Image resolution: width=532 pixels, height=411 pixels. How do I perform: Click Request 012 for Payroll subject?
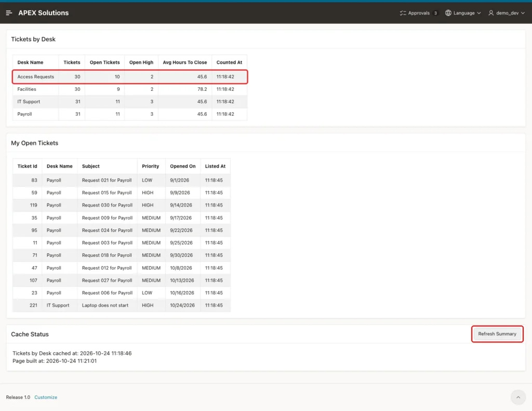point(107,268)
